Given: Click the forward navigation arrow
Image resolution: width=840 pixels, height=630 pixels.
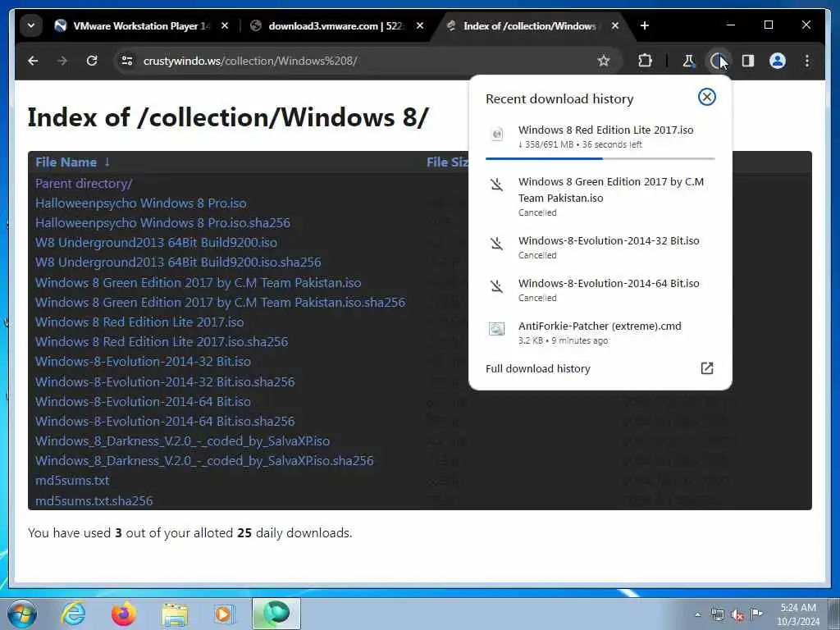Looking at the screenshot, I should point(62,61).
